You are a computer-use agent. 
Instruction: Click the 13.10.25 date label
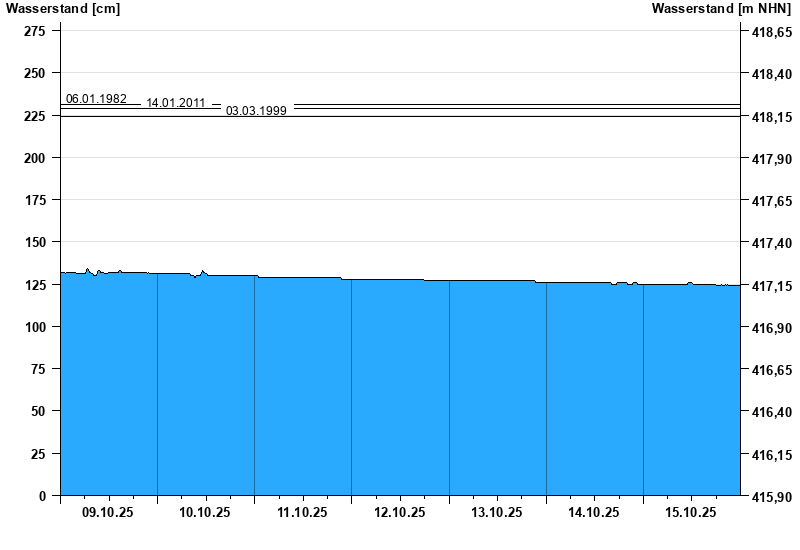(x=496, y=512)
